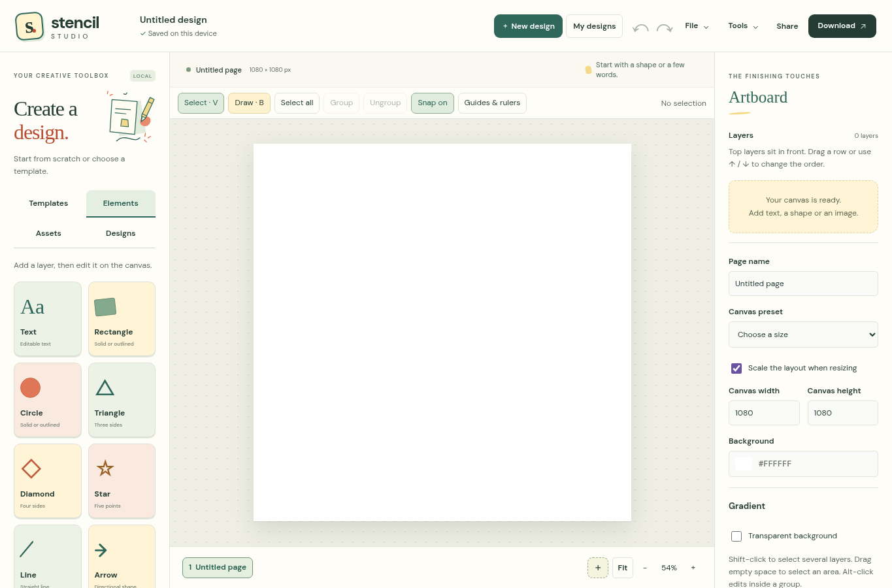Open My designs

[594, 26]
